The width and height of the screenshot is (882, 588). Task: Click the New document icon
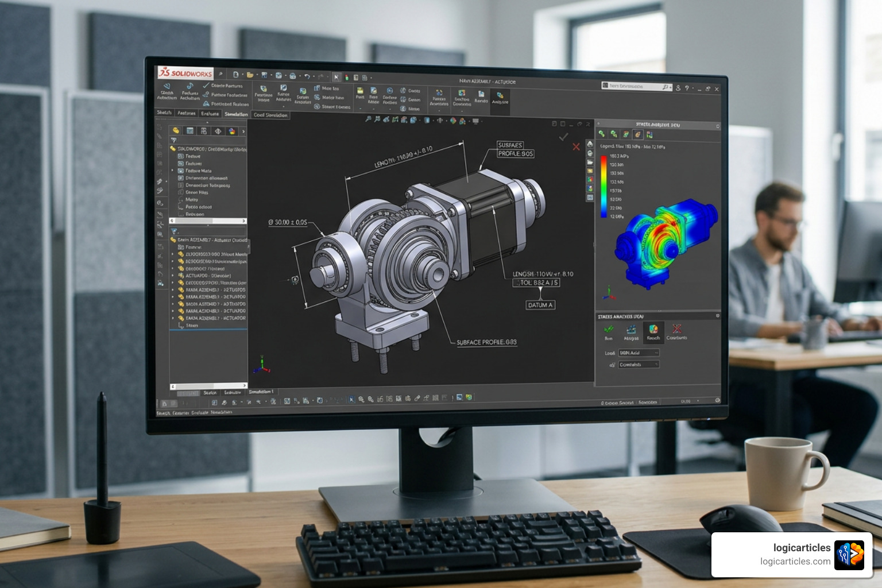[x=236, y=75]
